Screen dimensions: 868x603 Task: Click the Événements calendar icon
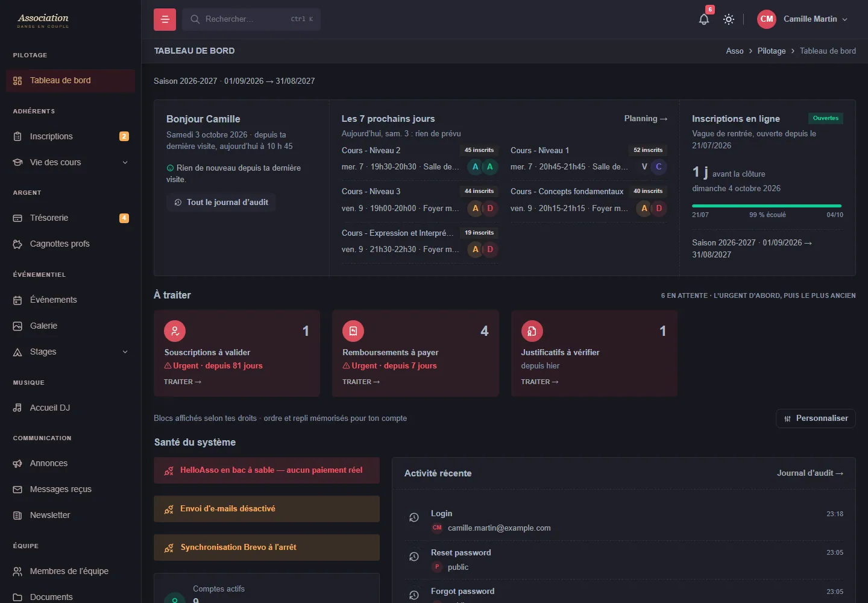point(17,300)
